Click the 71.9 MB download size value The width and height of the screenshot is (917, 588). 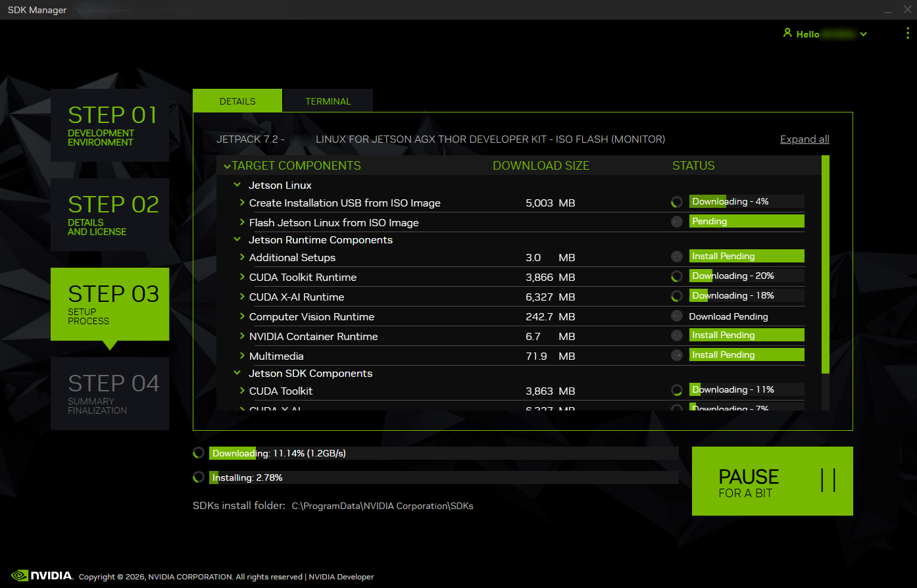551,356
